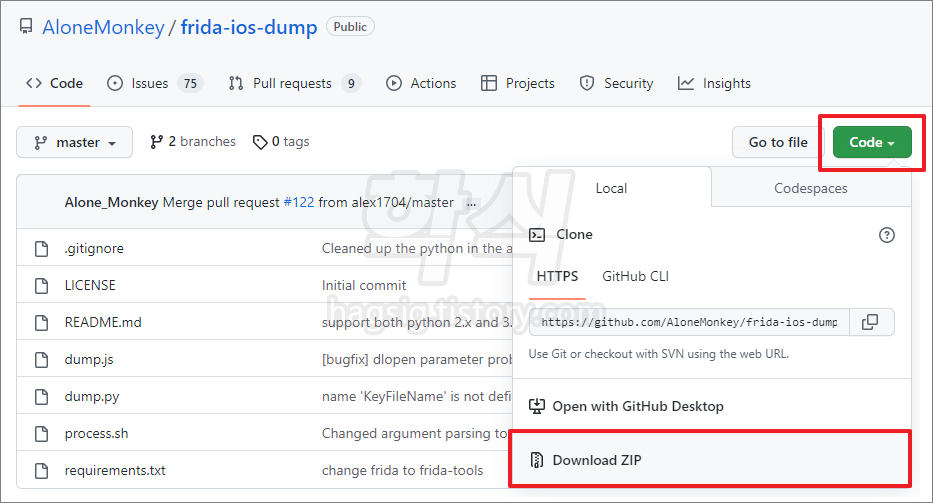The image size is (933, 503).
Task: Click the Insights graph icon
Action: point(685,83)
